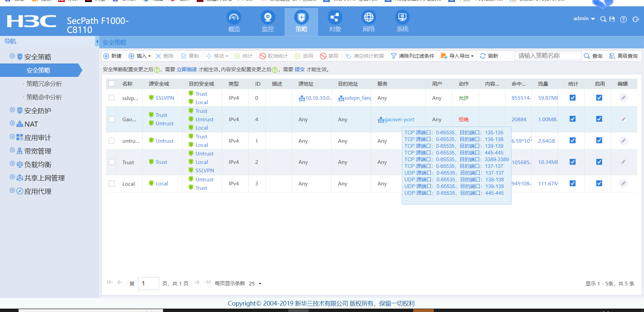
Task: Open the 监控 (Monitor) top tab
Action: (268, 21)
